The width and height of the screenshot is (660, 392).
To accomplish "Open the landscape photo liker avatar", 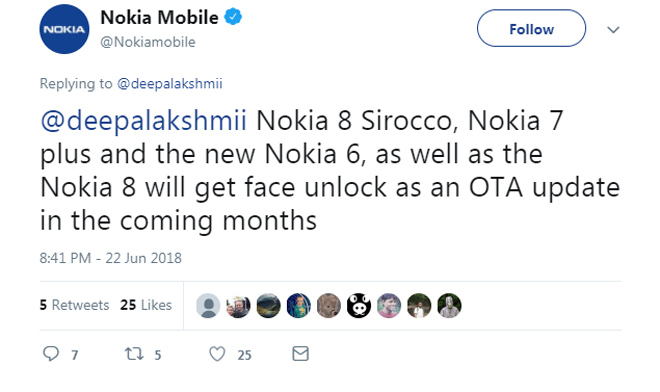I will point(269,306).
